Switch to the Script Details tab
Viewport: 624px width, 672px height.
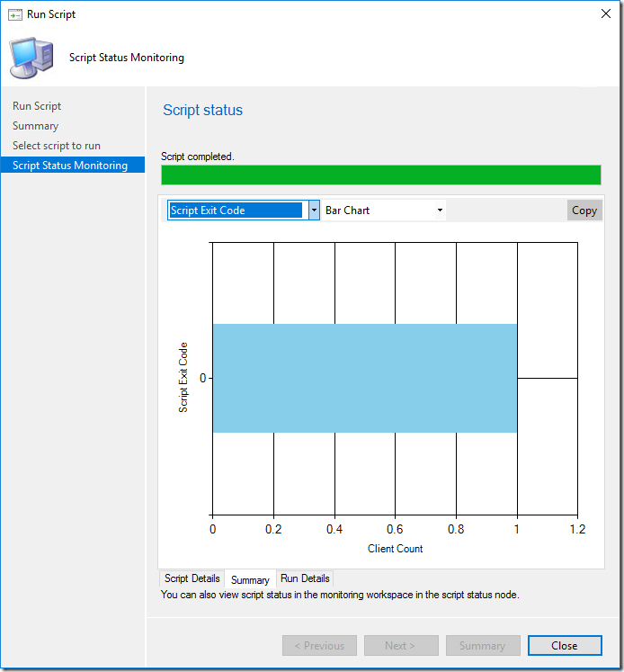pos(192,578)
